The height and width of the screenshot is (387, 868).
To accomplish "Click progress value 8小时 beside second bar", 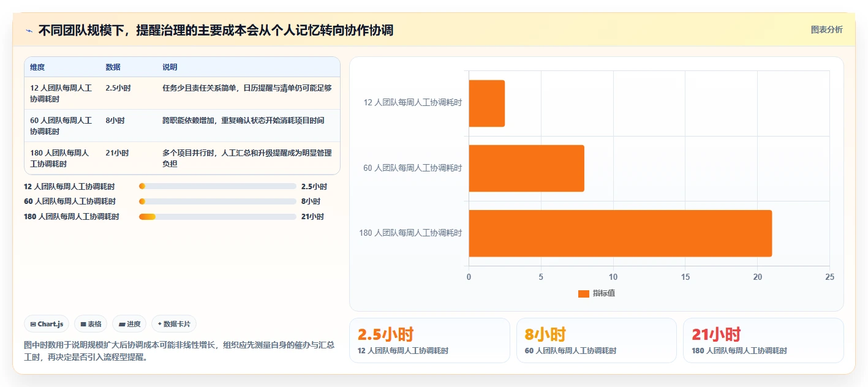I will (311, 201).
